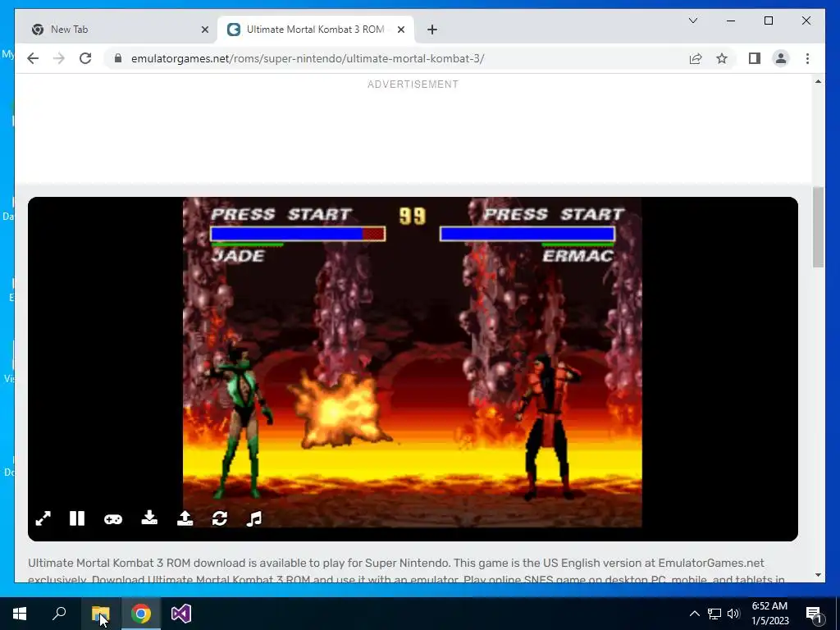Enter fullscreen mode in the emulator
The width and height of the screenshot is (840, 630).
pyautogui.click(x=43, y=518)
